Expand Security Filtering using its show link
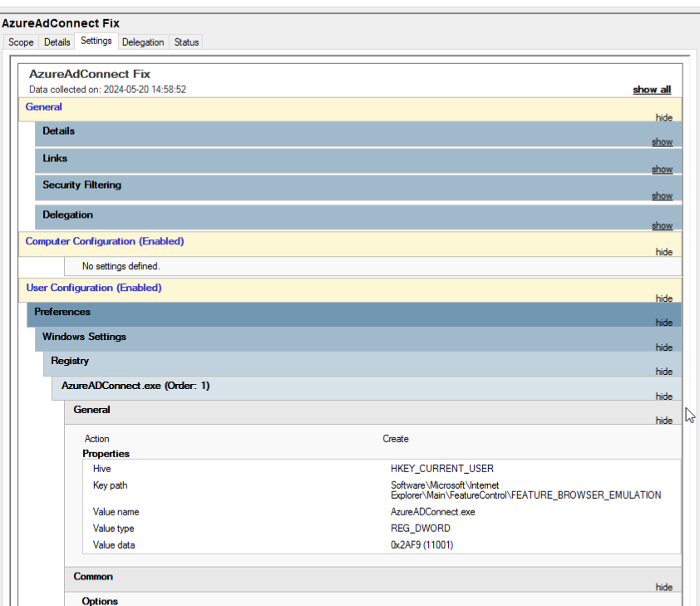Image resolution: width=700 pixels, height=606 pixels. (662, 196)
